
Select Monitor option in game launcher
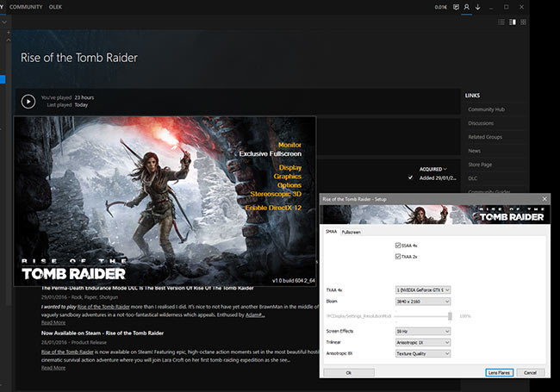tap(289, 145)
